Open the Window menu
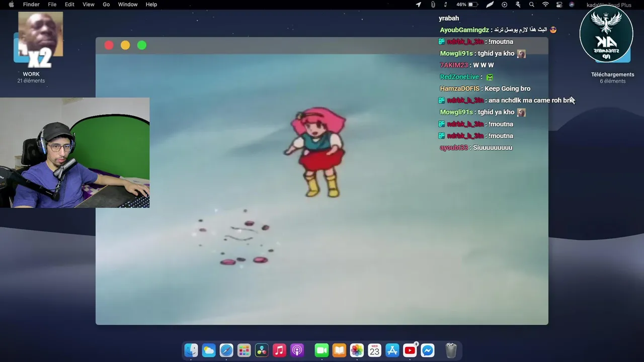 128,5
